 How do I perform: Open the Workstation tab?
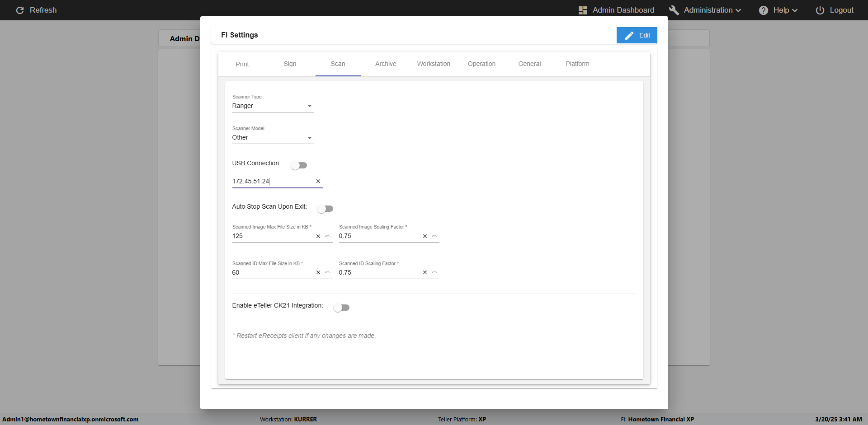coord(434,64)
